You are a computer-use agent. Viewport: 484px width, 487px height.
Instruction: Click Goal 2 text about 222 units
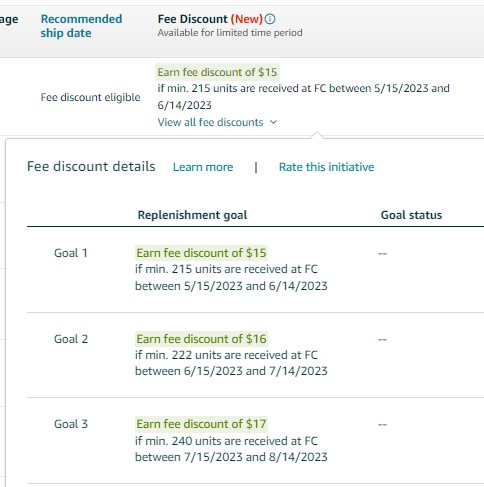(x=231, y=363)
